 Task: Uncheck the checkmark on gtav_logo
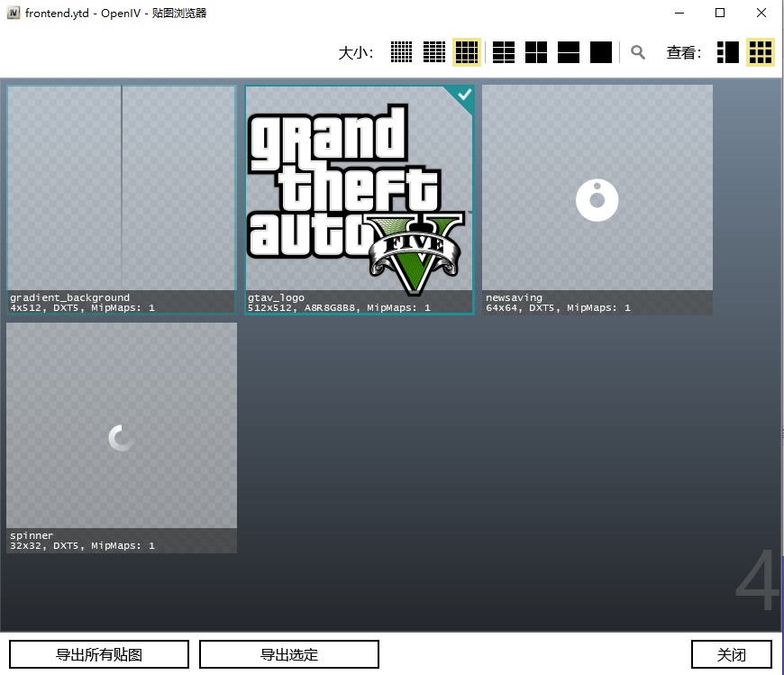click(x=464, y=95)
